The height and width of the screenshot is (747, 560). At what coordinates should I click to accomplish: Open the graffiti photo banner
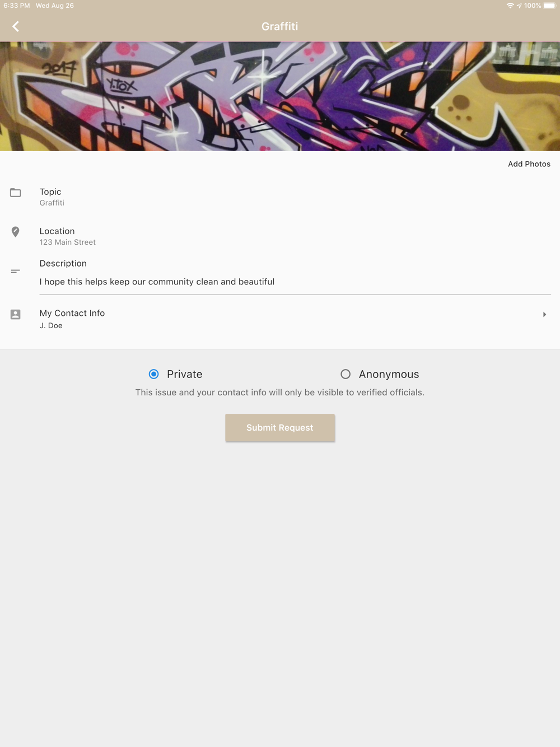coord(280,96)
